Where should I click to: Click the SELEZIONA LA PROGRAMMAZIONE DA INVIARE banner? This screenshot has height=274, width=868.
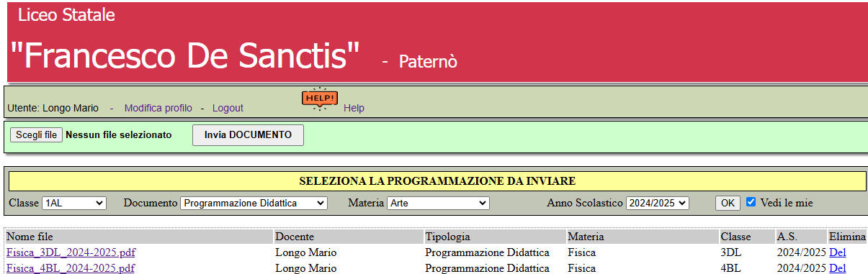(x=437, y=181)
